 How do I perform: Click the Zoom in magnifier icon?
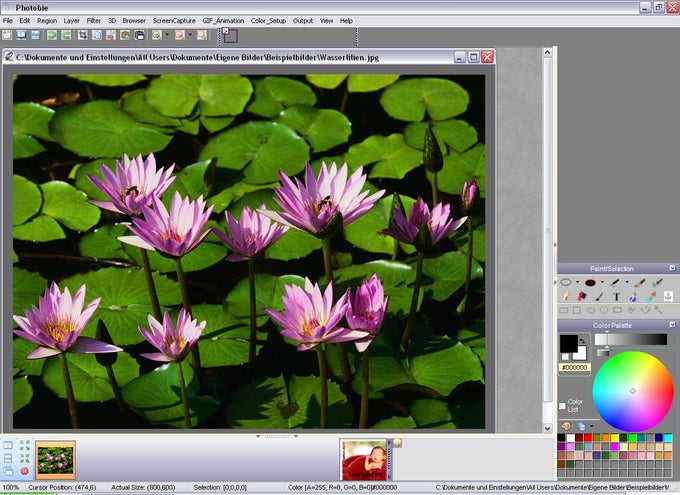click(x=157, y=35)
